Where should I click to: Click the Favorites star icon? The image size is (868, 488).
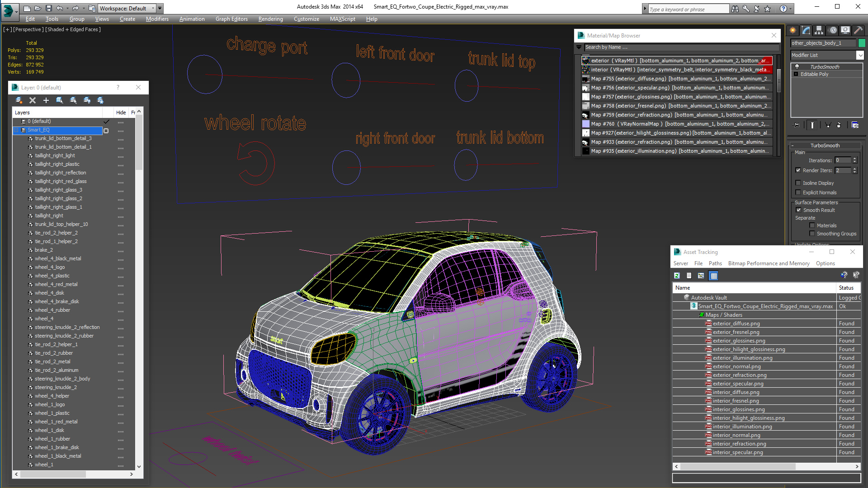pyautogui.click(x=767, y=9)
